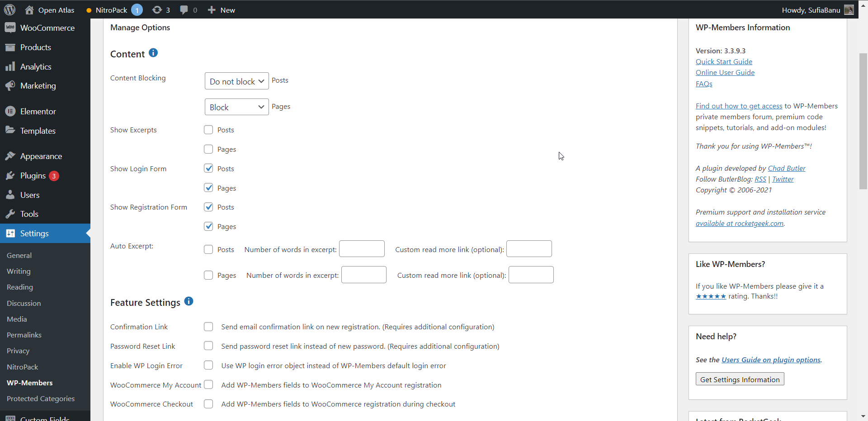Open the updates icon showing 3
This screenshot has height=421, width=868.
click(157, 9)
